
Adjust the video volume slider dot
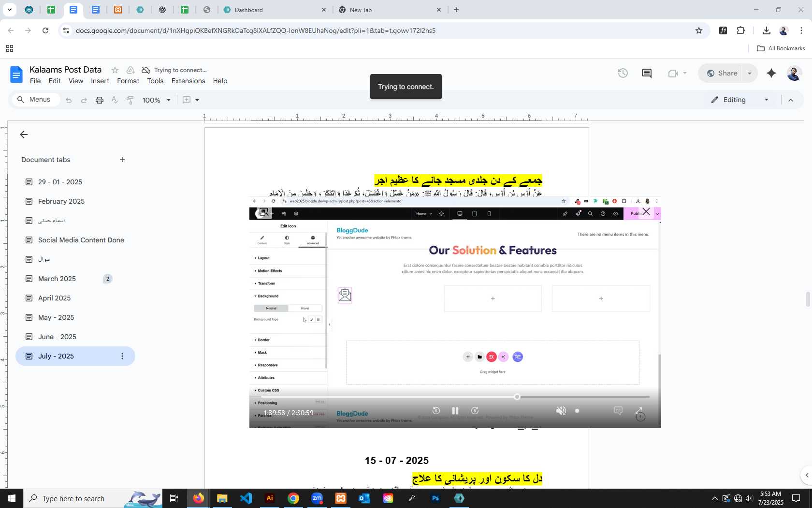tap(577, 411)
